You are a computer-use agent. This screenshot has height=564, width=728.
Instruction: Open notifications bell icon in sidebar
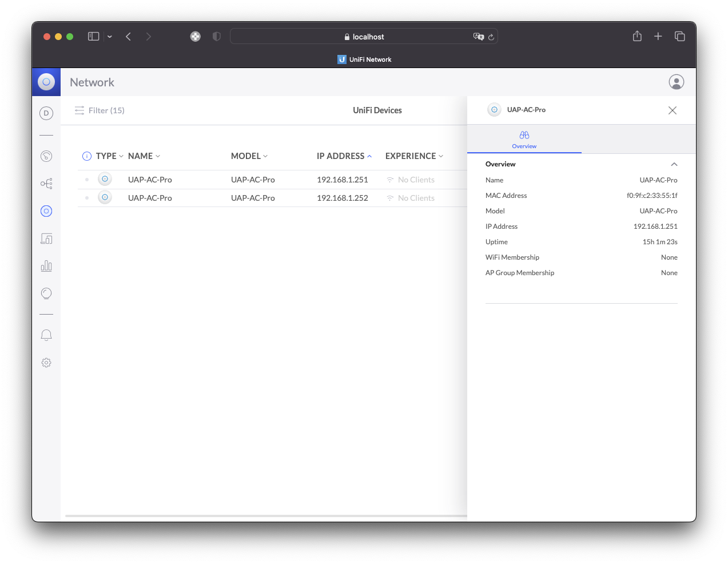pyautogui.click(x=46, y=335)
